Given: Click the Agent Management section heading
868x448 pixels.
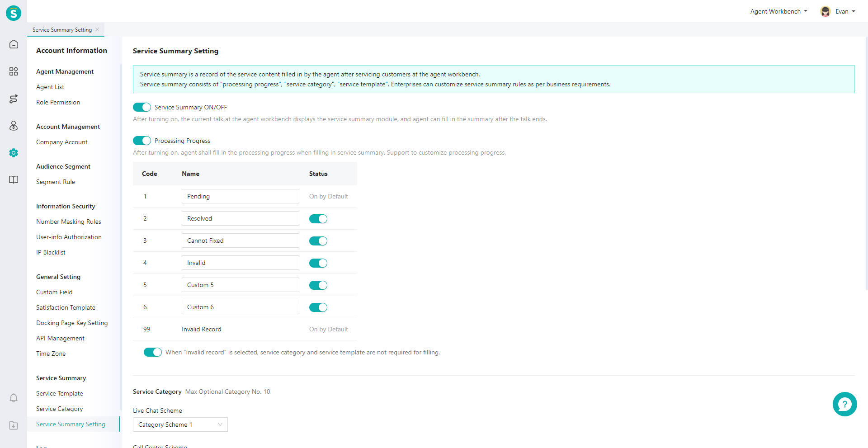Looking at the screenshot, I should 65,71.
